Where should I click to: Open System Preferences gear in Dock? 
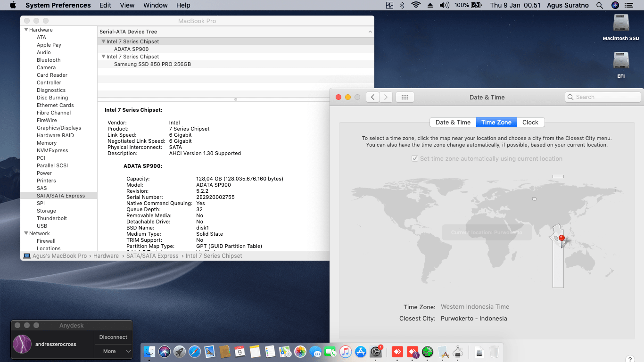(376, 352)
